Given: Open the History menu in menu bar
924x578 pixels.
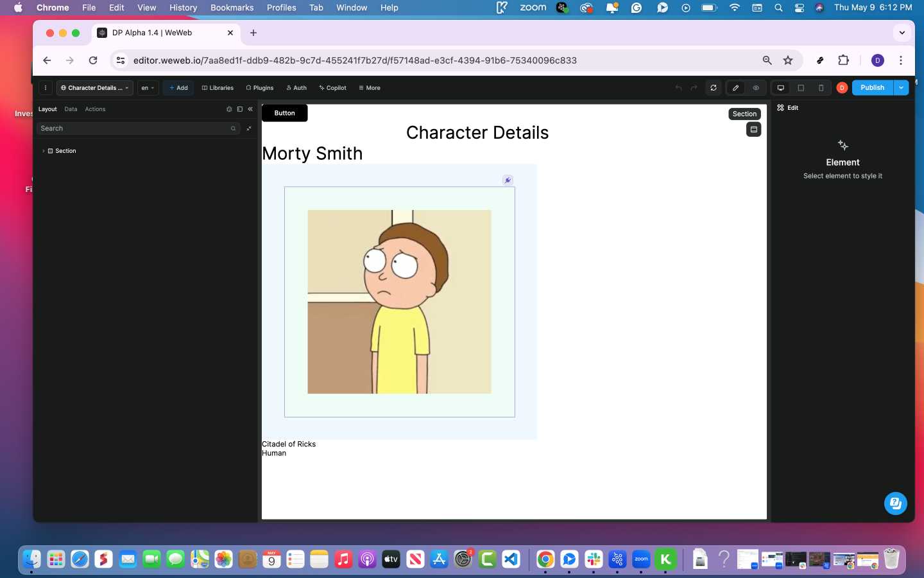Looking at the screenshot, I should point(183,8).
